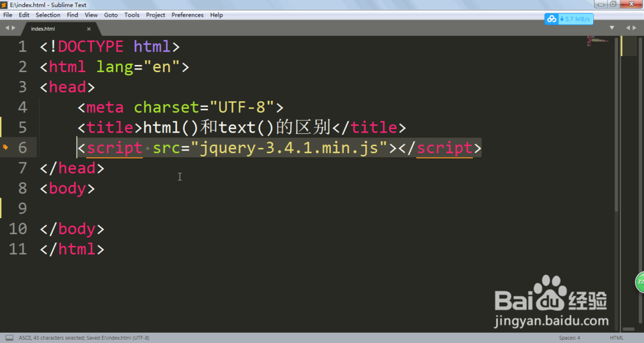The height and width of the screenshot is (343, 644).
Task: Click line number 9 in gutter
Action: click(x=23, y=209)
